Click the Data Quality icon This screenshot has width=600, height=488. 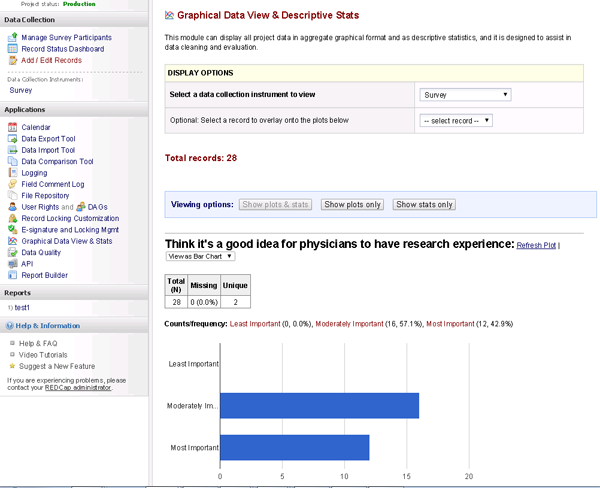coord(13,252)
